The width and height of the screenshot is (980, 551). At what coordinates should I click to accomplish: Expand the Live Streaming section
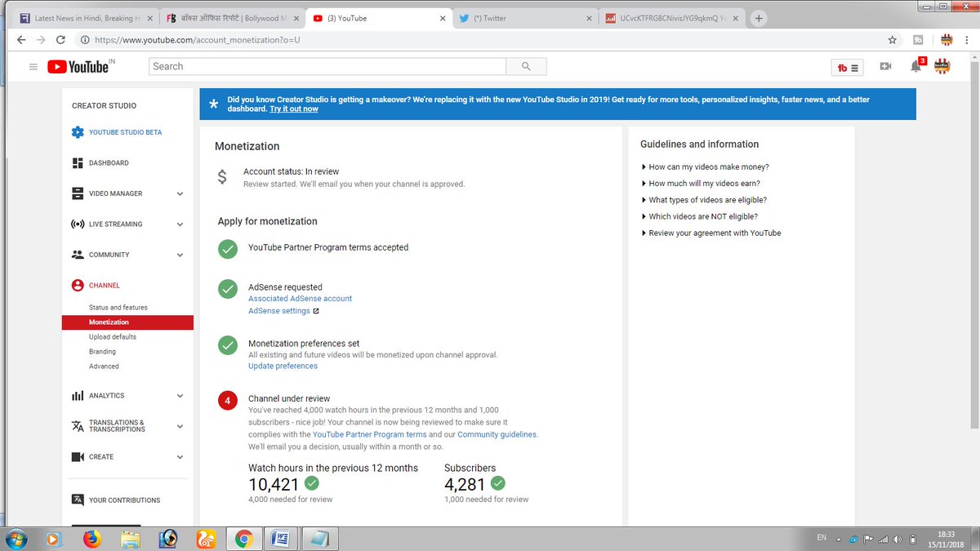coord(180,224)
